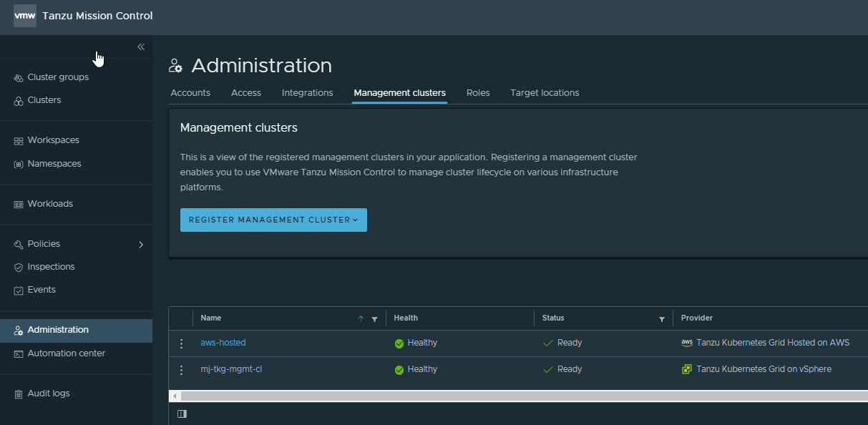Click the Automation center icon

19,354
